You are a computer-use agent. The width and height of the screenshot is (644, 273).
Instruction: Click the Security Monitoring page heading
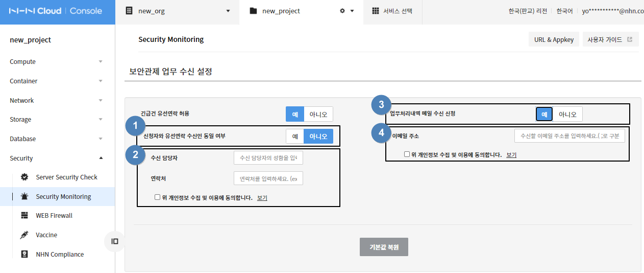[171, 39]
